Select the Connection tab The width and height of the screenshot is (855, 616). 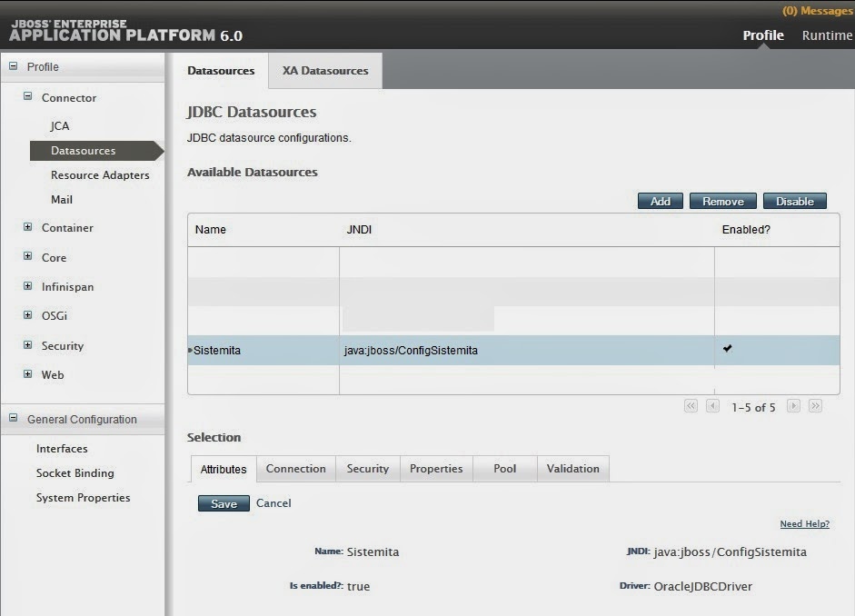(296, 469)
